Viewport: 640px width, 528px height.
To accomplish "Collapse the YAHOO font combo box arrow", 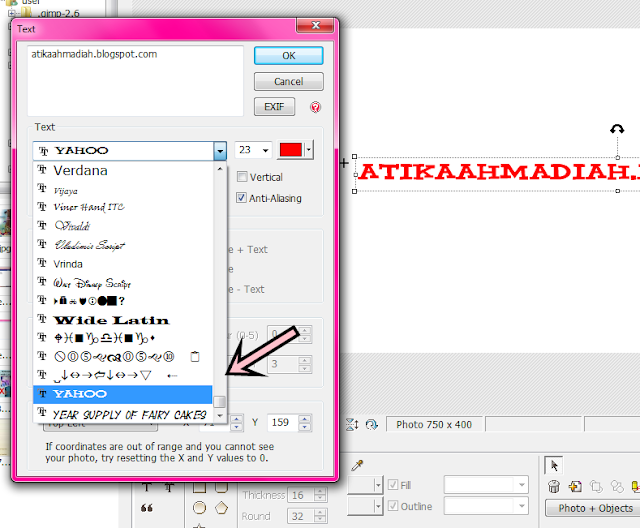I will pos(220,151).
